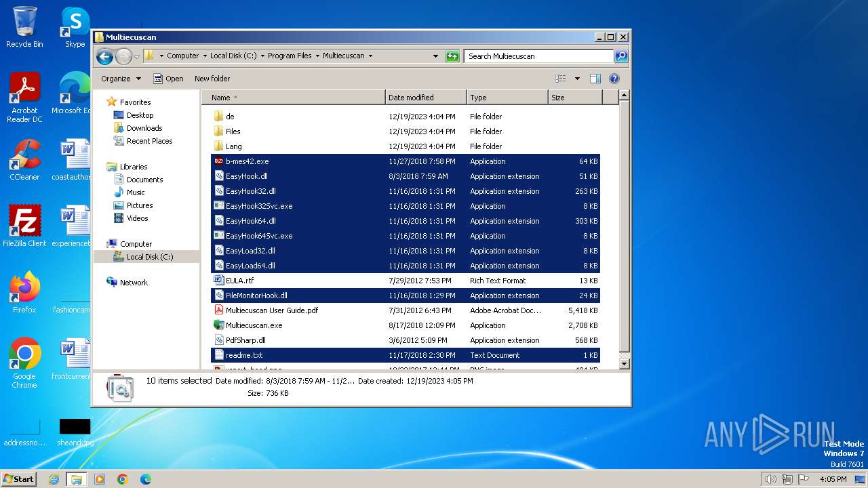Select EasyHook.dll file

pos(406,176)
